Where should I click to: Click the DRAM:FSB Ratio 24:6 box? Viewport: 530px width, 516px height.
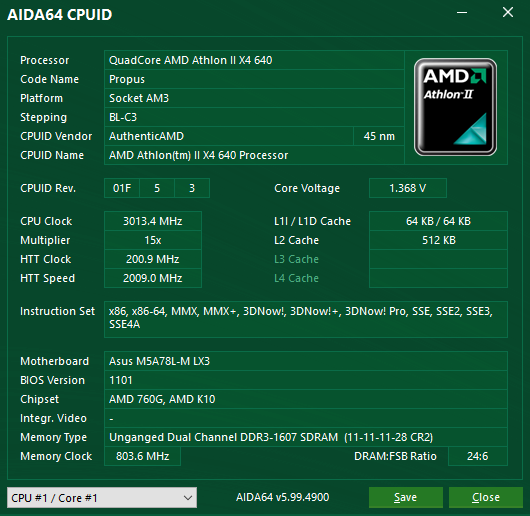(478, 456)
